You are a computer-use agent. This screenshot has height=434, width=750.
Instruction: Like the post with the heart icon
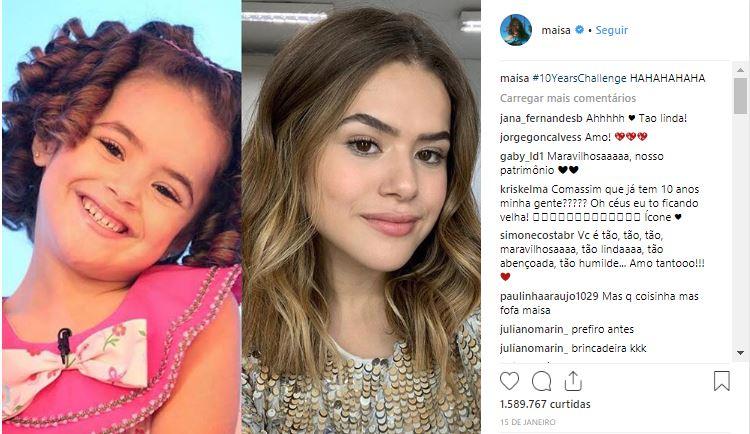pos(509,381)
